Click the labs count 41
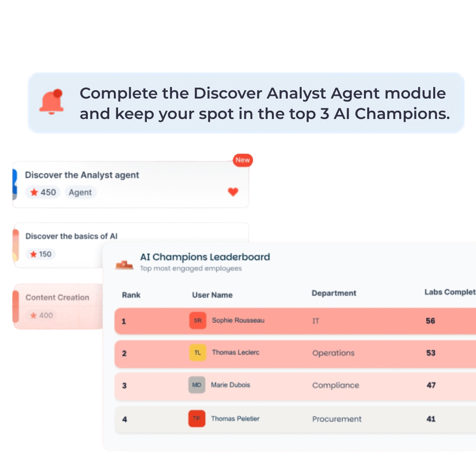The image size is (476, 476). (x=431, y=419)
